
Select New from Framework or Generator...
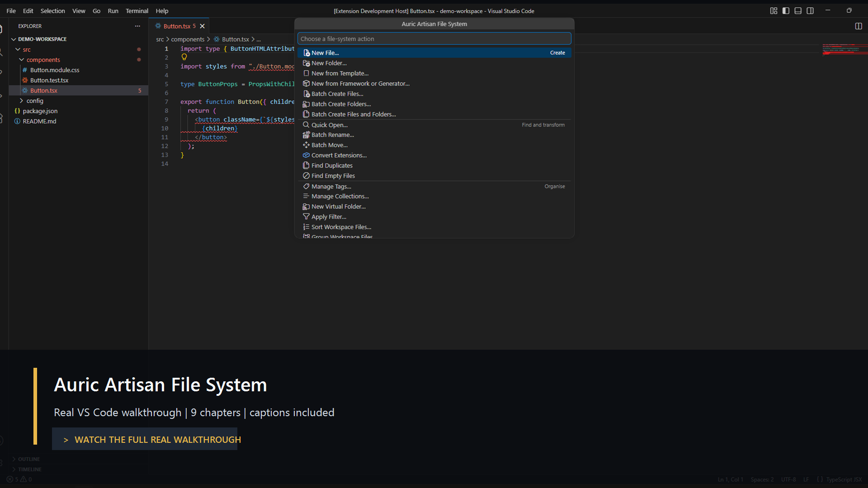point(434,84)
